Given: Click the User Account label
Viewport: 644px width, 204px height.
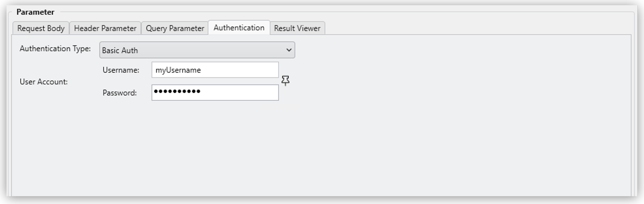Looking at the screenshot, I should [43, 82].
